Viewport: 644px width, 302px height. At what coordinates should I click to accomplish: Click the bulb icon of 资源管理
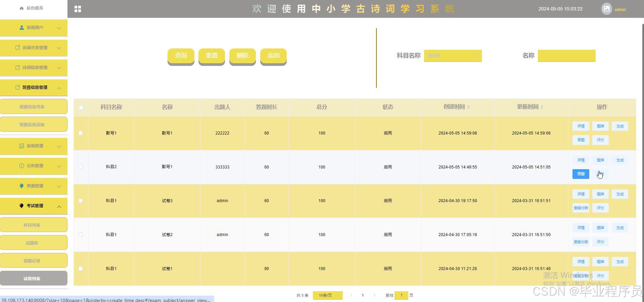tap(22, 186)
